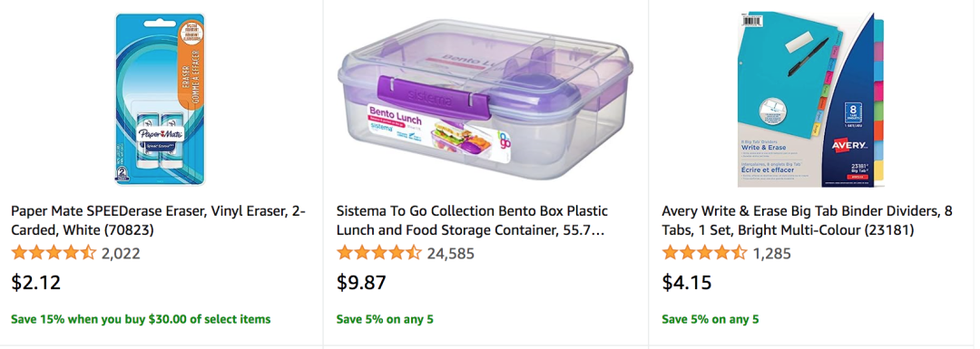Click the Avery dividers star rating icons
The width and height of the screenshot is (980, 349).
704,253
